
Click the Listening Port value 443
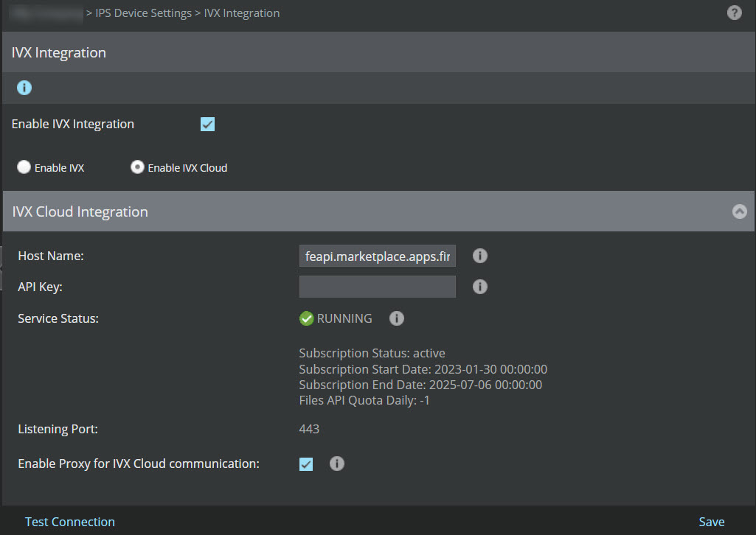[309, 429]
